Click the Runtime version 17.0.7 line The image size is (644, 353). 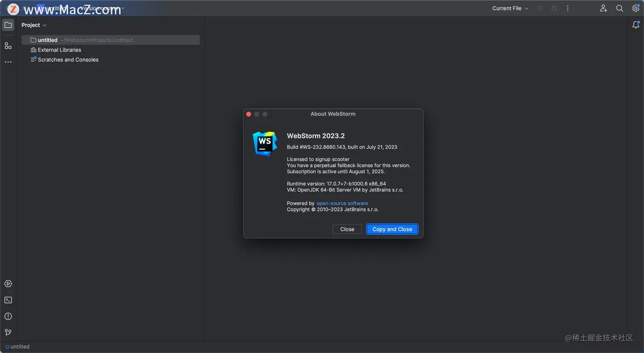click(336, 184)
